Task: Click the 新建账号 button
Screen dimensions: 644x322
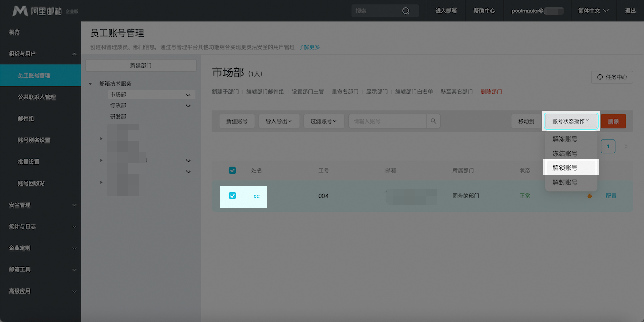Action: [x=237, y=121]
